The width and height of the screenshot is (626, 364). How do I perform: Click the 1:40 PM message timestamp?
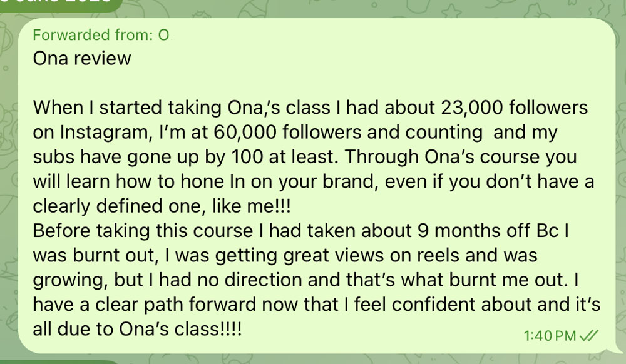pyautogui.click(x=550, y=336)
